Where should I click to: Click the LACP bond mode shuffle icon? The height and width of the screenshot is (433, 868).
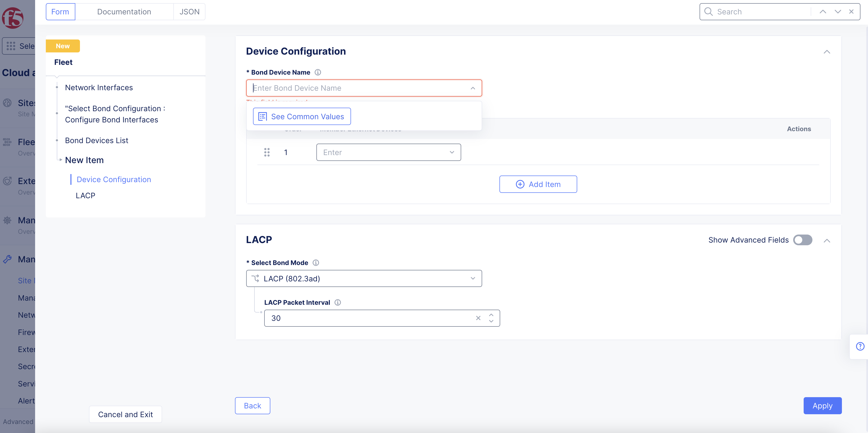[255, 278]
